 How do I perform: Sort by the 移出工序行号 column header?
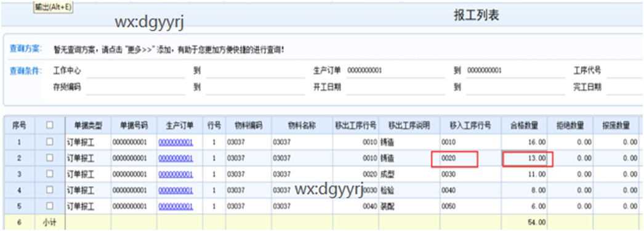(356, 126)
